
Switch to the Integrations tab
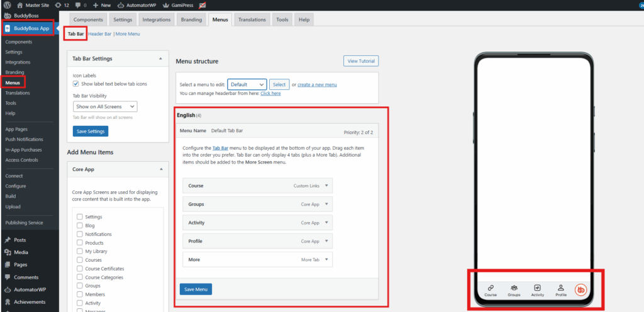point(157,19)
